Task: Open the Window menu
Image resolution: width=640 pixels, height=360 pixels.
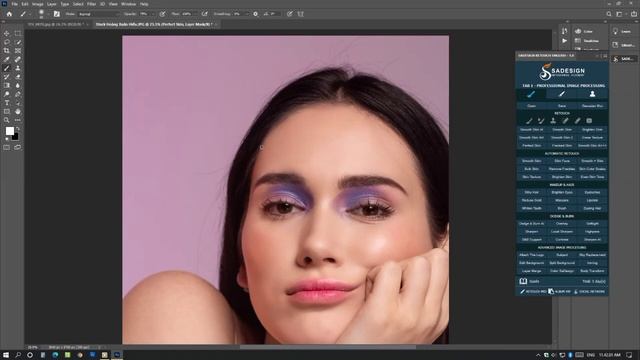Action: (129, 4)
